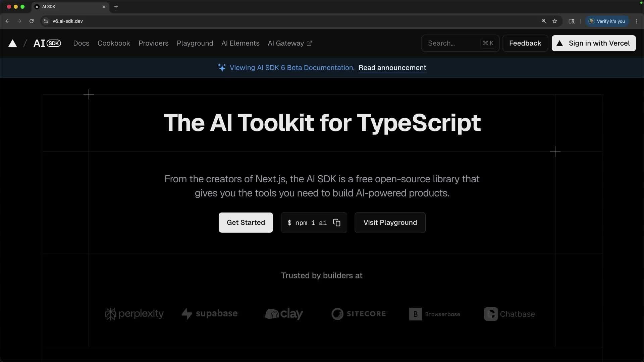Image resolution: width=644 pixels, height=362 pixels.
Task: Bookmark this page with star icon
Action: coord(555,21)
